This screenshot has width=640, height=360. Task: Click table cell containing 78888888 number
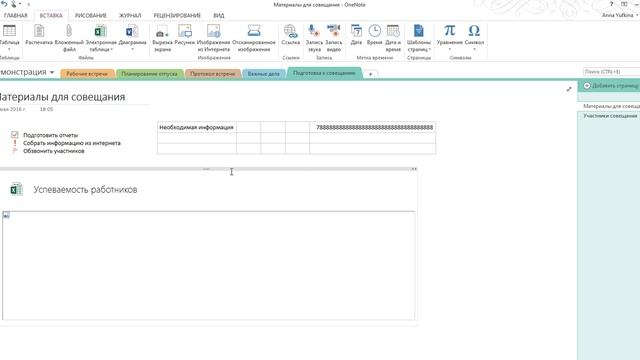(373, 127)
